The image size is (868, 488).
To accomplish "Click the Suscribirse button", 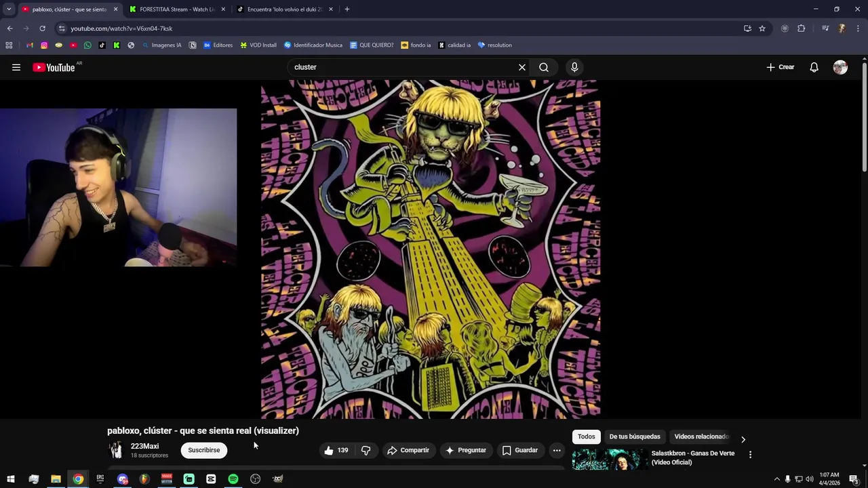I will point(204,450).
